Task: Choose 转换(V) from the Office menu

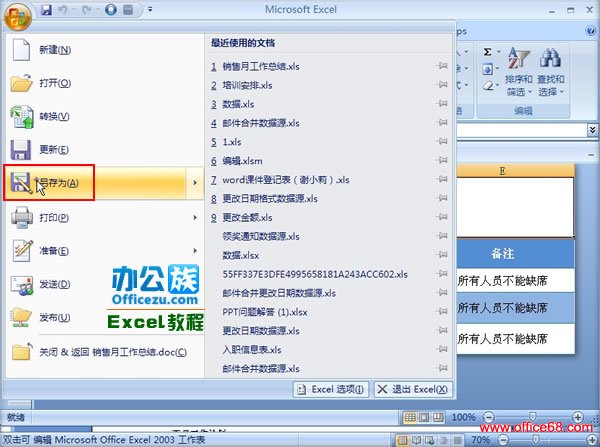Action: (x=104, y=116)
